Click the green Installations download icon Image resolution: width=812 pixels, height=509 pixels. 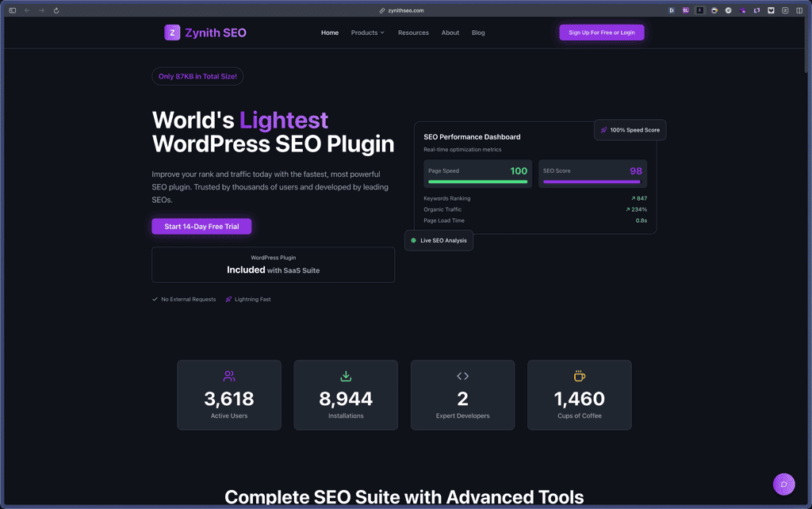coord(346,376)
